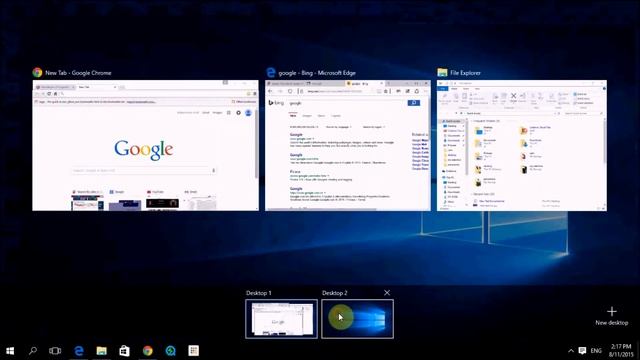
Task: Open the Windows Start menu
Action: point(10,351)
